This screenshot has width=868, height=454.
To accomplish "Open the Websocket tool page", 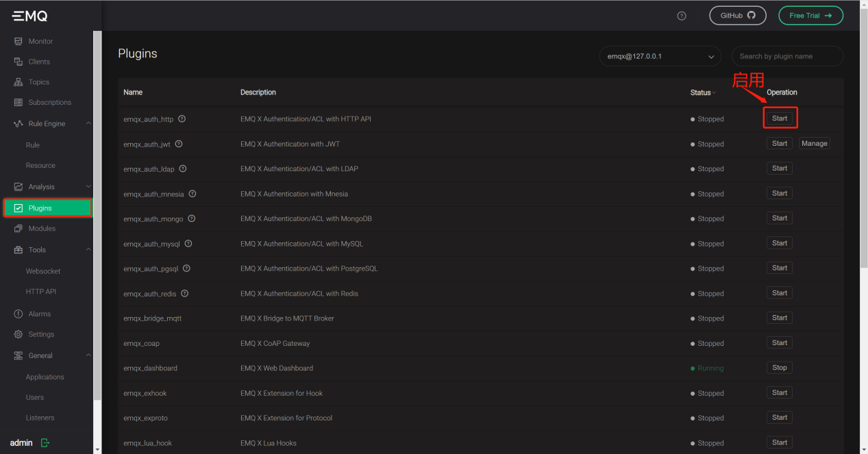I will (43, 271).
